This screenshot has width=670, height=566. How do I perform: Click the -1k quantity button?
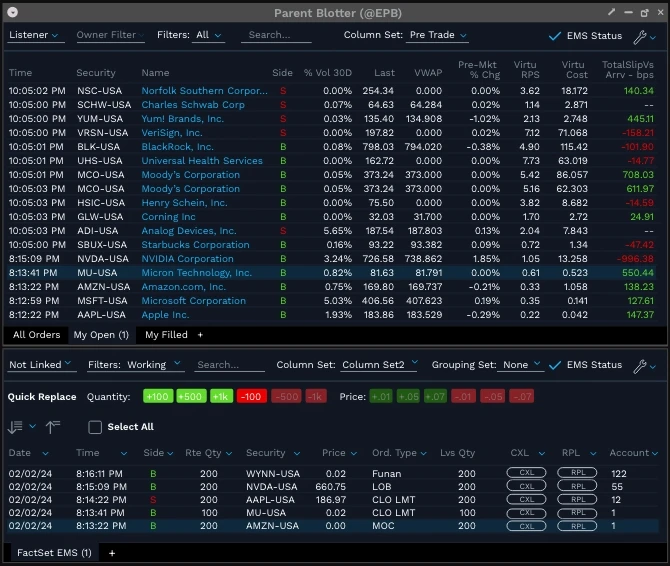[x=316, y=397]
